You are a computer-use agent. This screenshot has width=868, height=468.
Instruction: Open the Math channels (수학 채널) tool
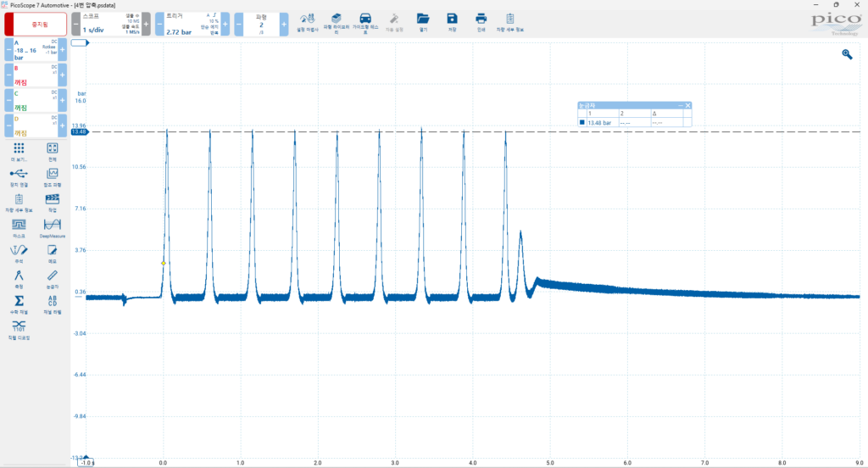19,303
